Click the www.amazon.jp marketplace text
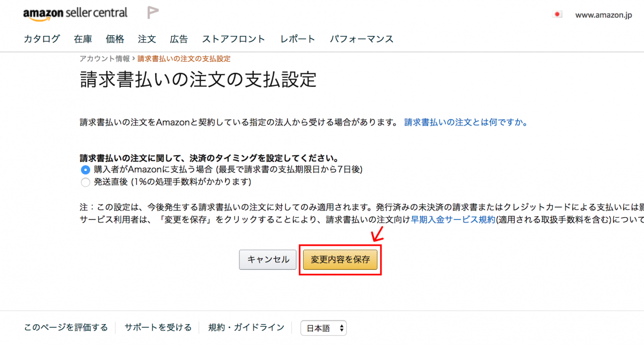This screenshot has height=345, width=644. [603, 15]
